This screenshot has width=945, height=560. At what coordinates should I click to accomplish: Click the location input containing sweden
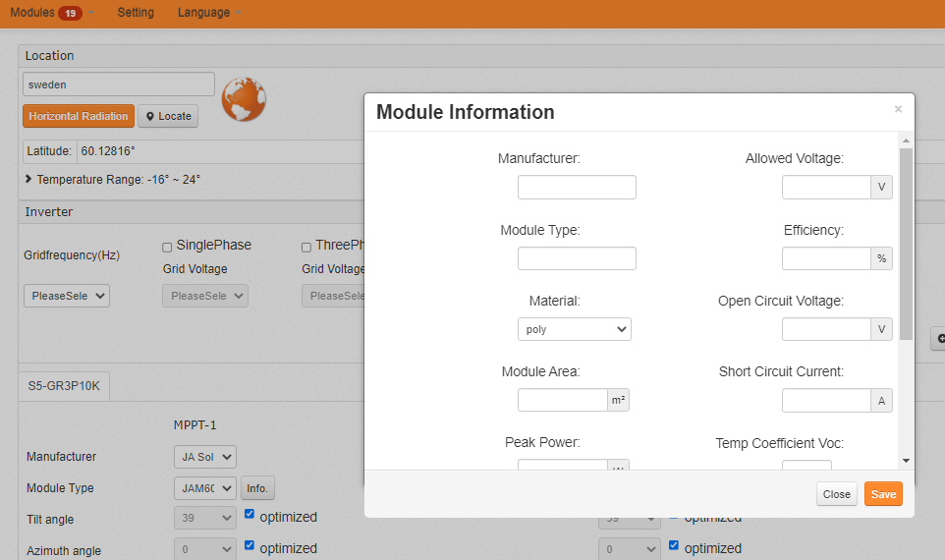pos(119,84)
